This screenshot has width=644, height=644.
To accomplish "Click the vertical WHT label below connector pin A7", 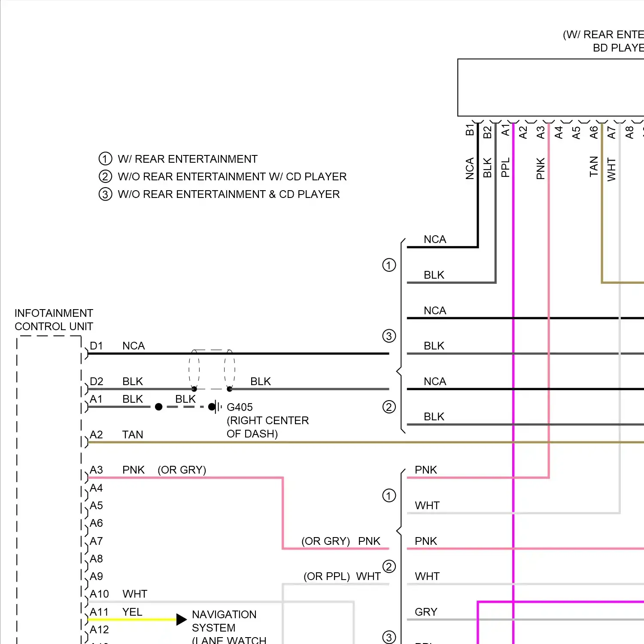I will 611,169.
